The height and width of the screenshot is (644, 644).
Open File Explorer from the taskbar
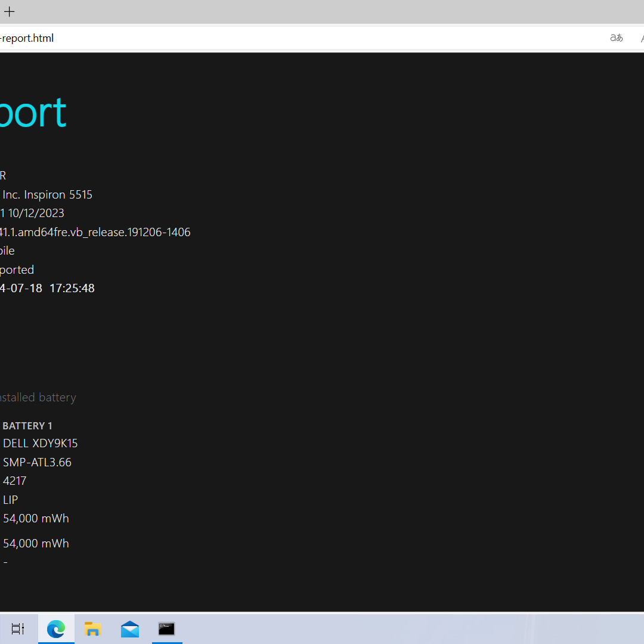pyautogui.click(x=93, y=628)
